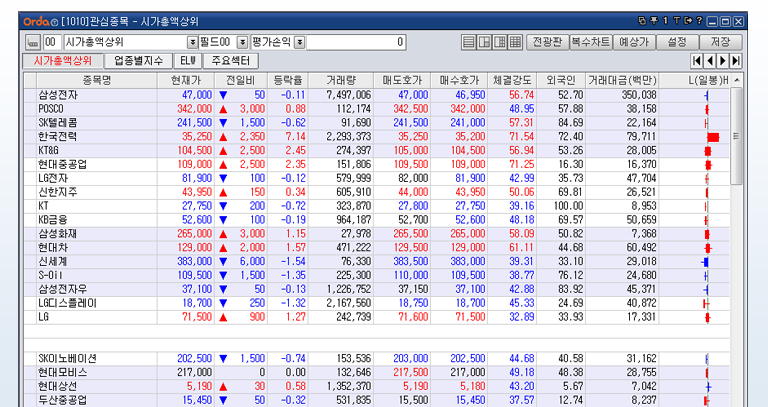768x407 pixels.
Task: Select the KT&G stock name
Action: pyautogui.click(x=48, y=150)
